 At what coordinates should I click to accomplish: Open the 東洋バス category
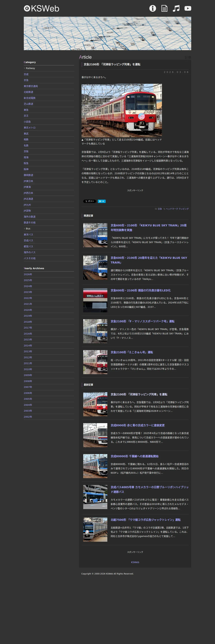click(x=28, y=235)
